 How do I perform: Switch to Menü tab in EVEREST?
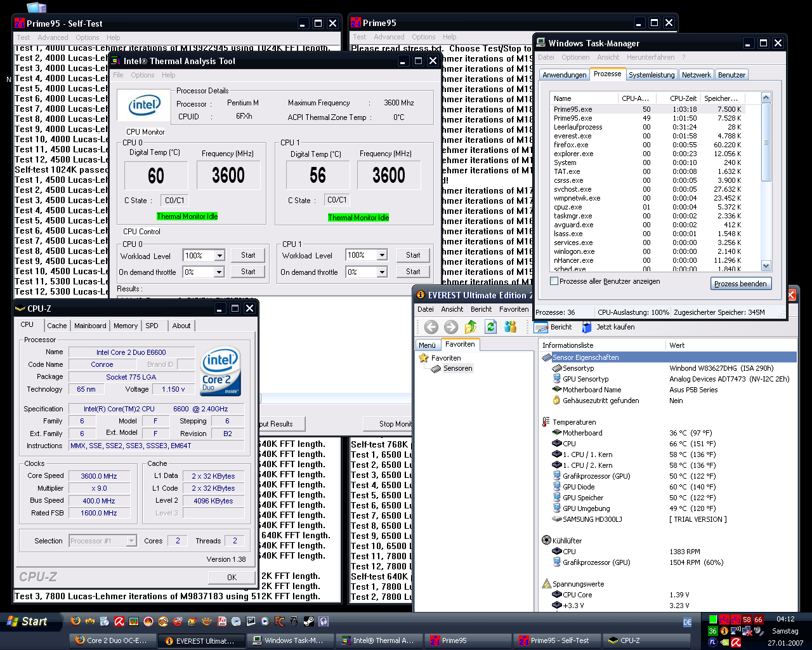click(427, 345)
